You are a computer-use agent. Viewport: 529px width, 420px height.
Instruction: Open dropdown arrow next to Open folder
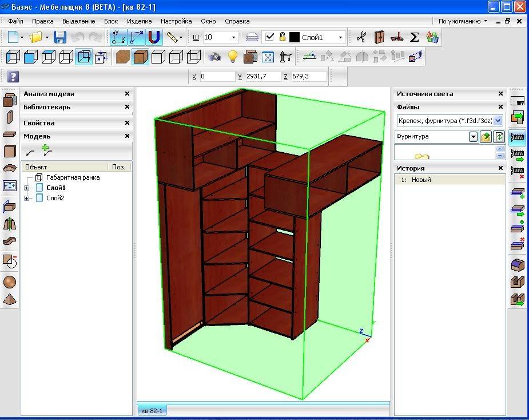point(47,37)
